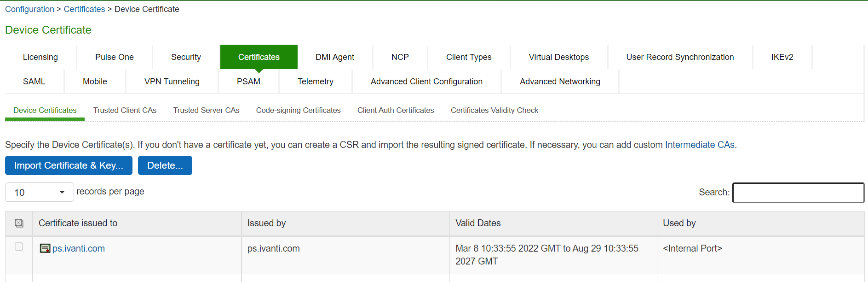Select the Trusted Client CAs subtab
The image size is (868, 282).
[x=125, y=111]
